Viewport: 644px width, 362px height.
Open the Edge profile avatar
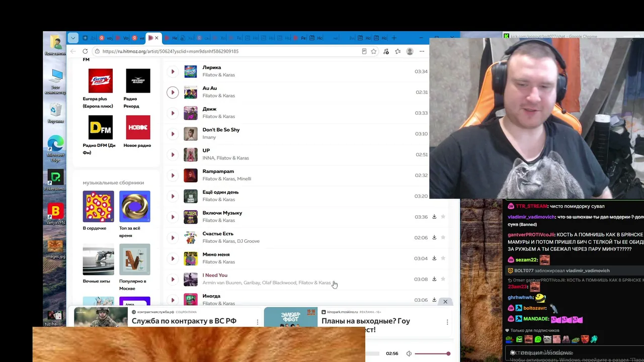click(x=410, y=51)
